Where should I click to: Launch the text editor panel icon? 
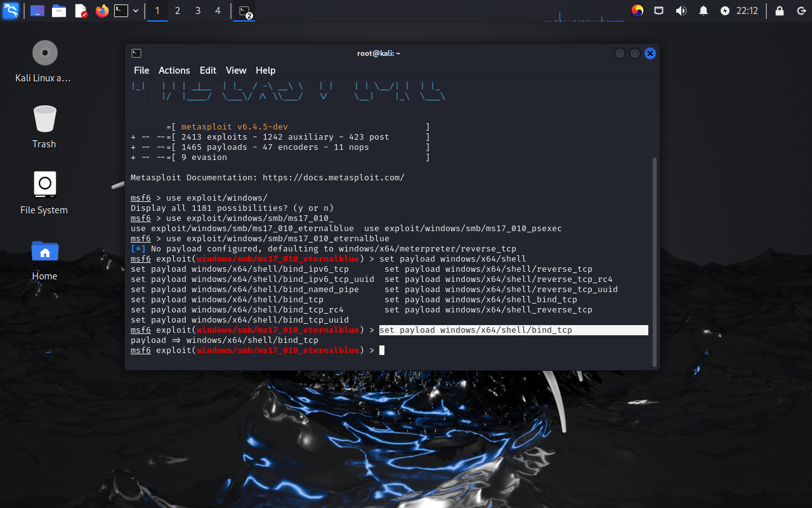(x=81, y=11)
